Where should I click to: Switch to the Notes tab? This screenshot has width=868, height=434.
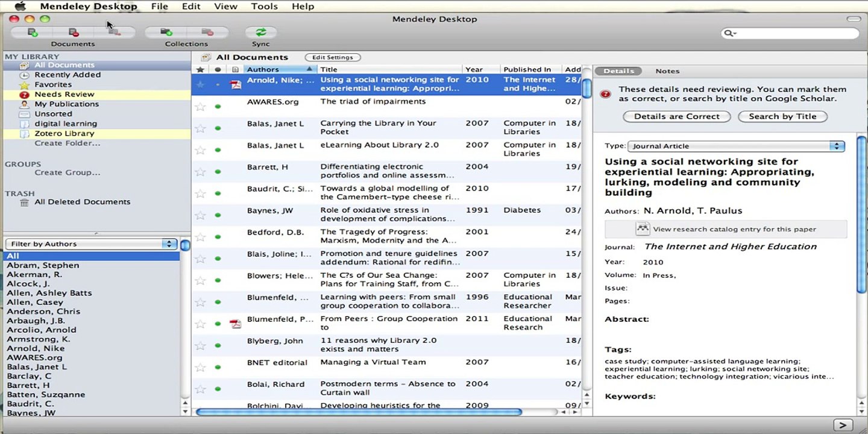pyautogui.click(x=667, y=71)
